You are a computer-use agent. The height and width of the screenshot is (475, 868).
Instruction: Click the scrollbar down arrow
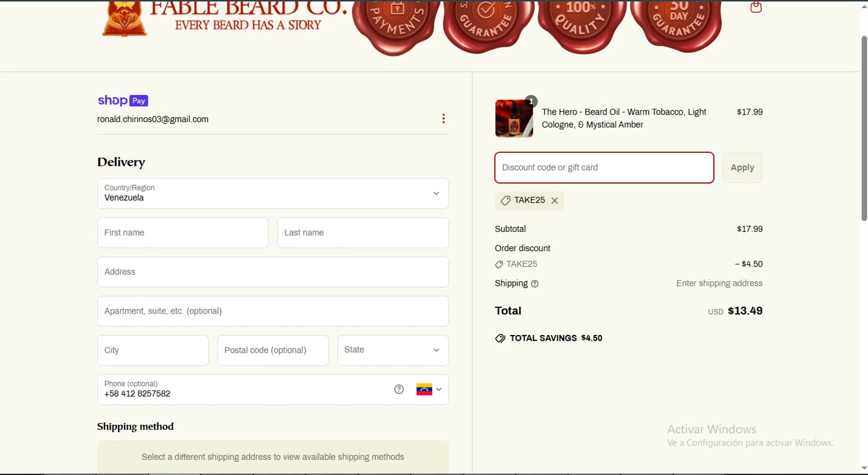864,468
